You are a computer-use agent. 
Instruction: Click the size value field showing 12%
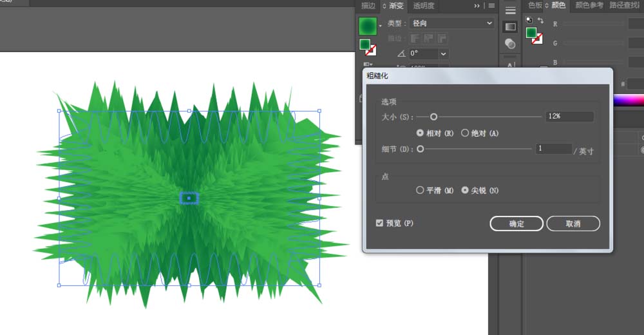tap(569, 117)
